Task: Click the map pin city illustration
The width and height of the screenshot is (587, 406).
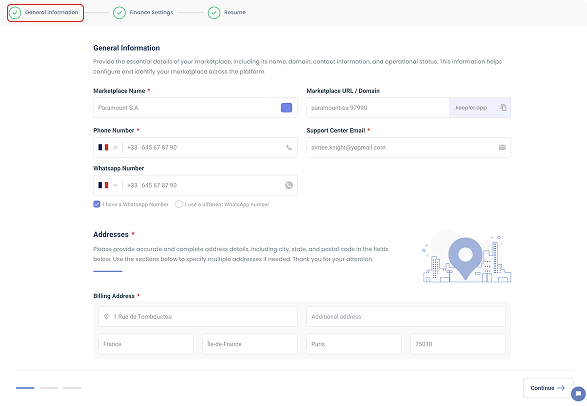Action: 466,257
